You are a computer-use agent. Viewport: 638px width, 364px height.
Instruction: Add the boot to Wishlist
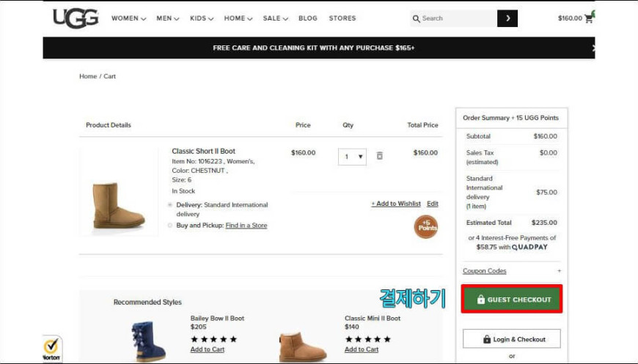(396, 204)
